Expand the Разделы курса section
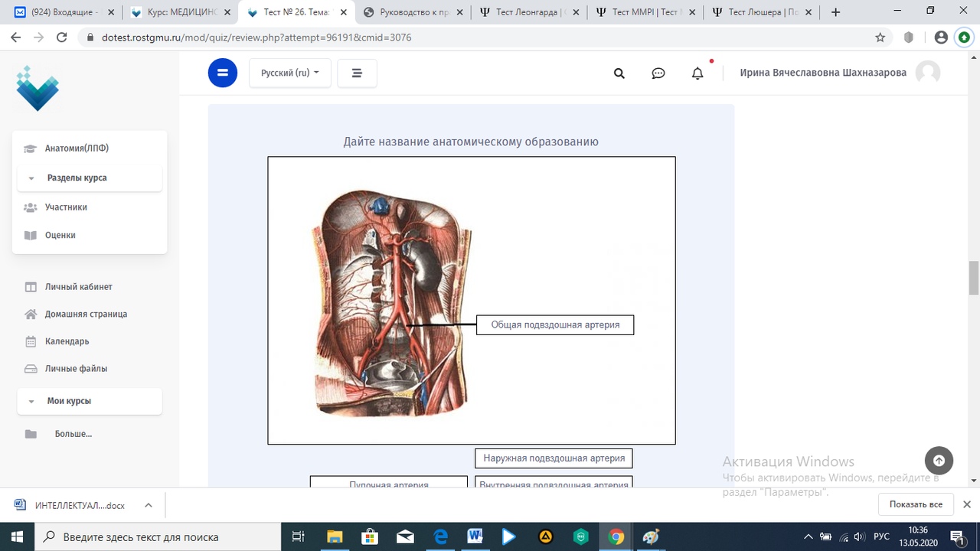 pos(90,178)
